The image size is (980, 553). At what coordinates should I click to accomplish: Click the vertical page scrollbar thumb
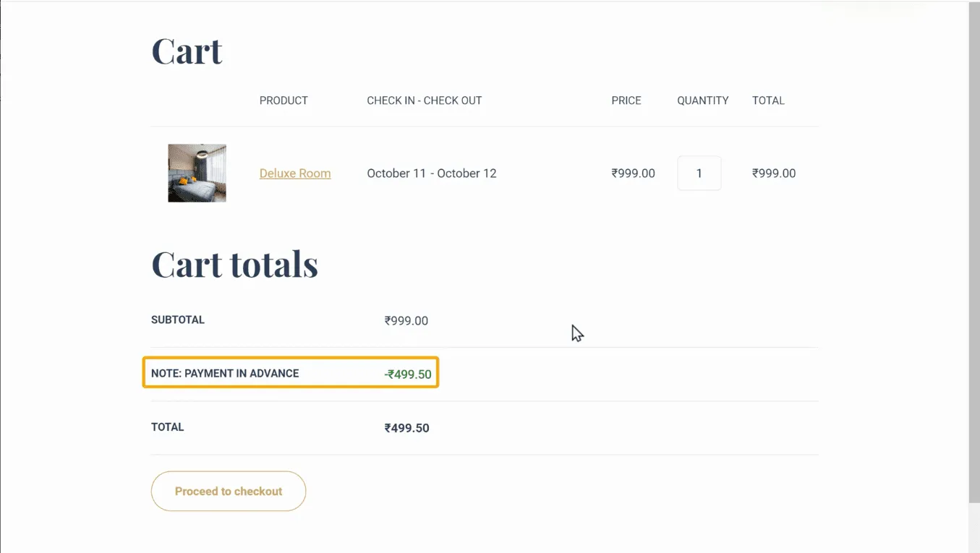[x=973, y=253]
